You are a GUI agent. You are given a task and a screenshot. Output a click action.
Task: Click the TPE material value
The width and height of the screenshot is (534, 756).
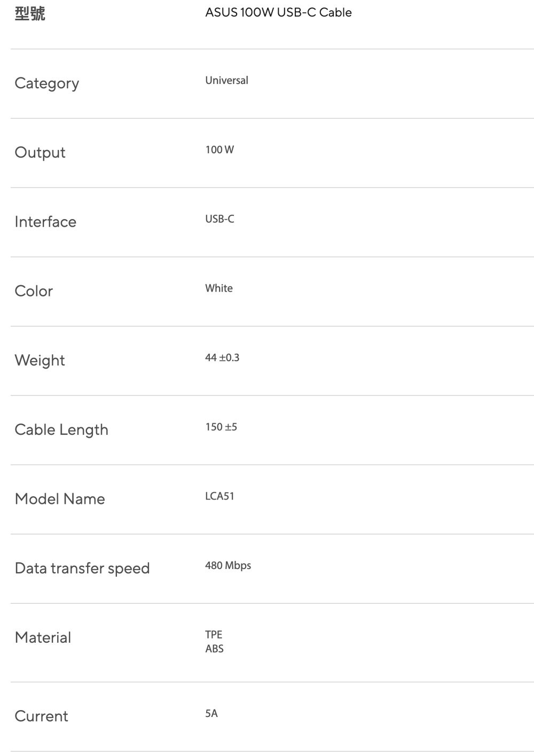(x=214, y=635)
